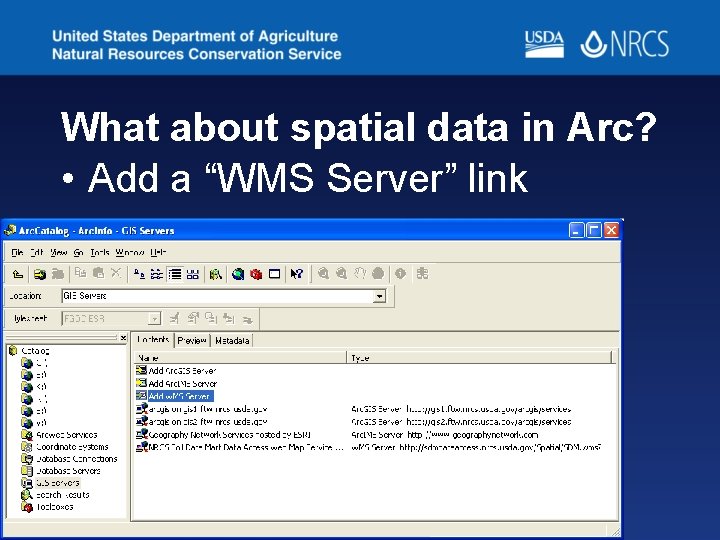
Task: Sort by the Name column header
Action: (240, 358)
